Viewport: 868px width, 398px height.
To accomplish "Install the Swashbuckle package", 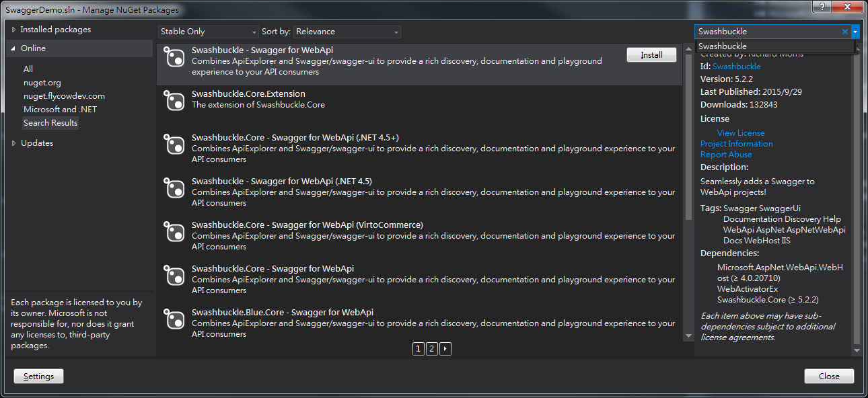I will [651, 55].
